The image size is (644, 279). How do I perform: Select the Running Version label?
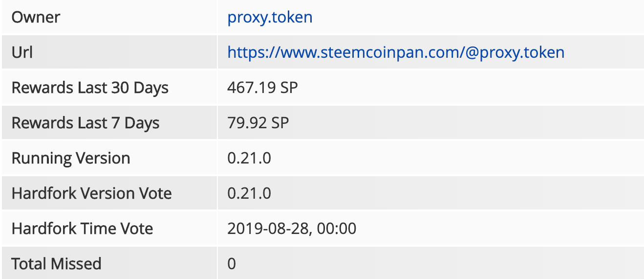[71, 158]
